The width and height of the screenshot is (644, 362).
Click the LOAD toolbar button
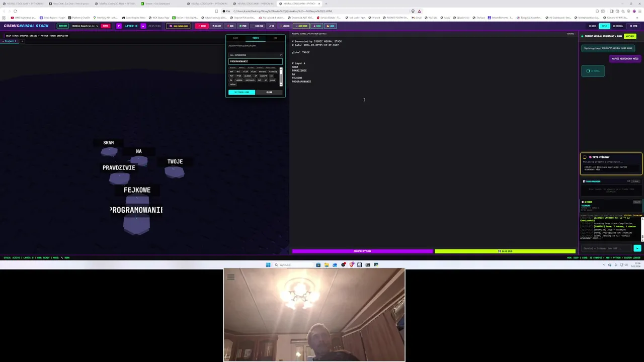(331, 26)
